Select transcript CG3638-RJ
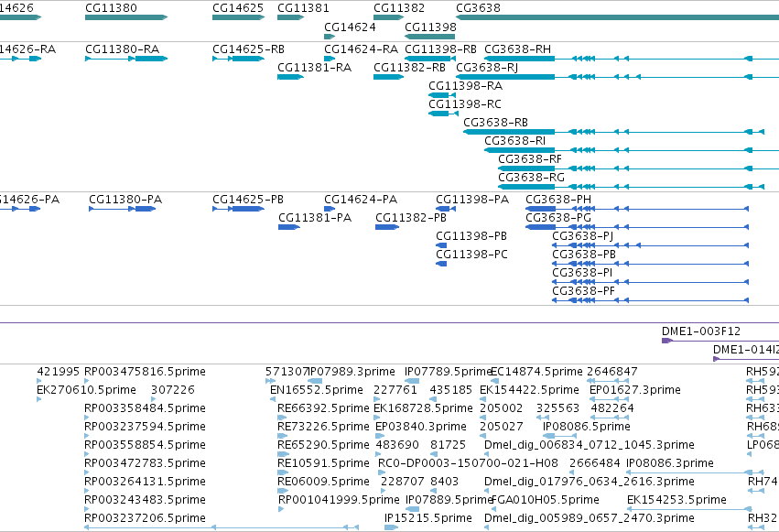Screen dimensions: 779x532 (487, 68)
